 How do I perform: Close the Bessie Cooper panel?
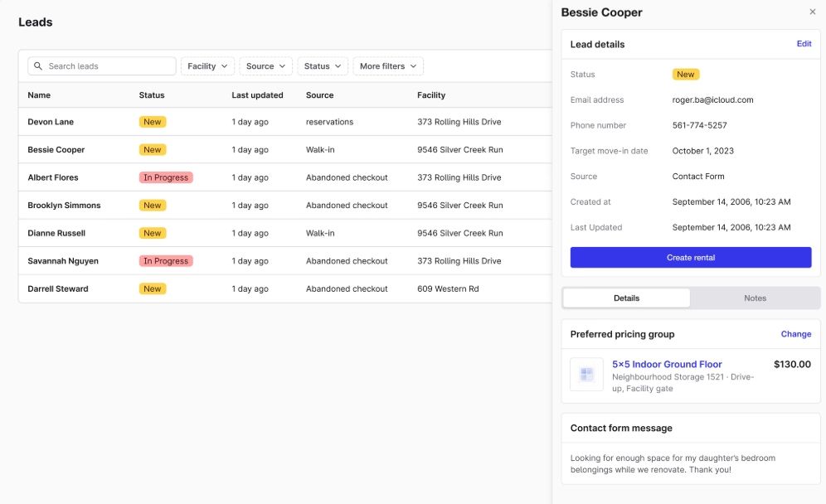click(x=812, y=12)
